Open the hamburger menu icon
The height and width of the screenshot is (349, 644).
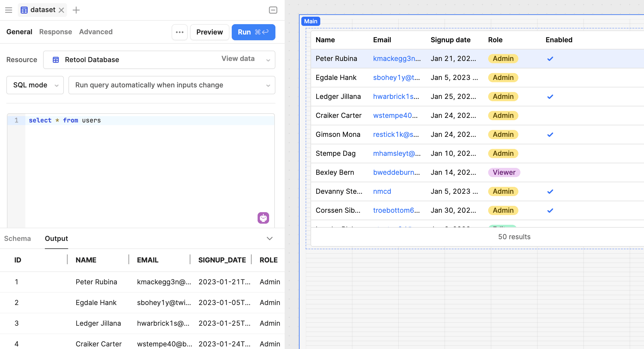click(9, 10)
